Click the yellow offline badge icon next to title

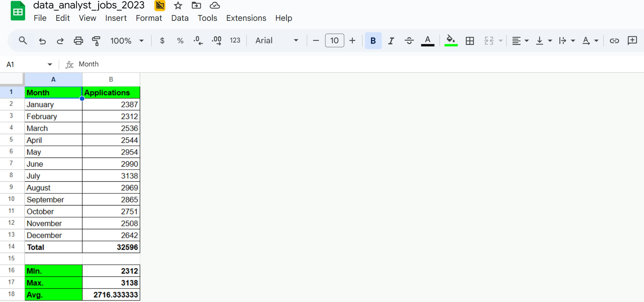[x=160, y=5]
